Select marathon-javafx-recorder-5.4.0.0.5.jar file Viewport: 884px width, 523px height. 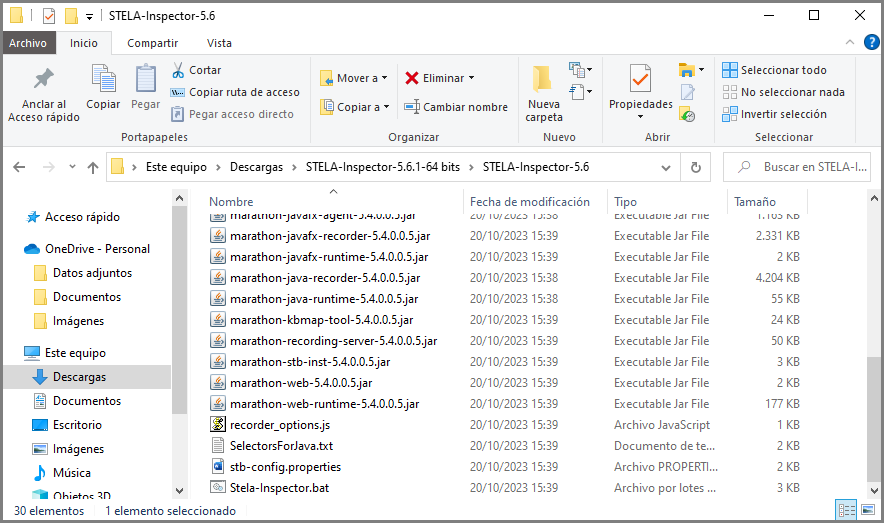pos(330,236)
